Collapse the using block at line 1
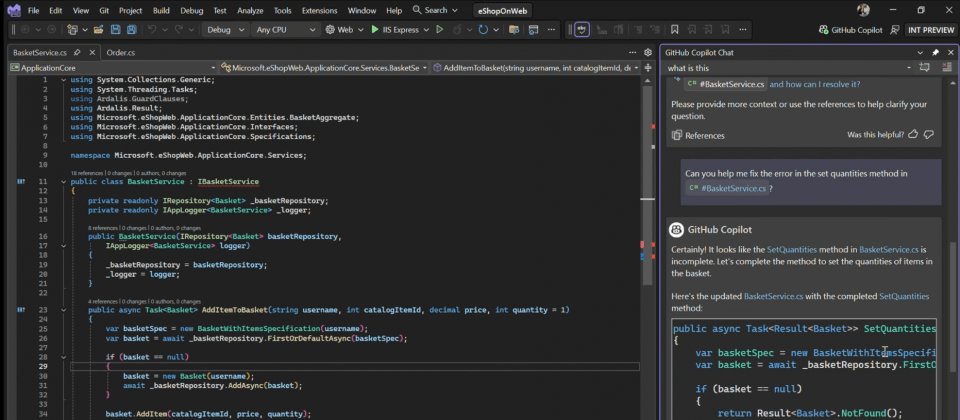 64,80
